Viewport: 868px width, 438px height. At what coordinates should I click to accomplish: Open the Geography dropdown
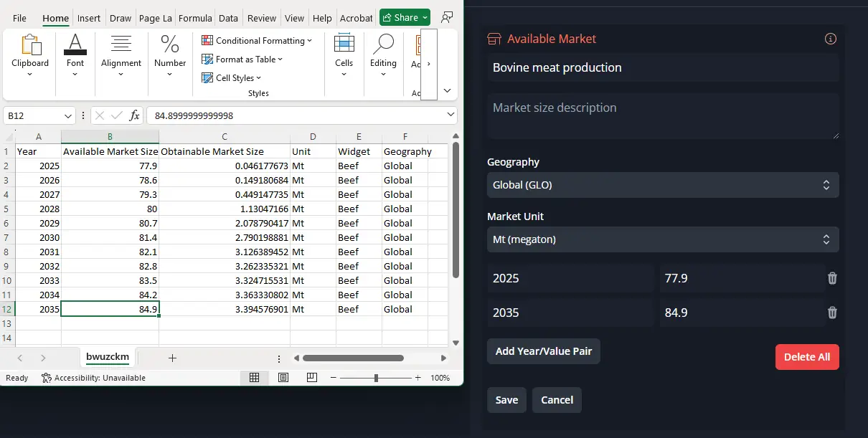(662, 185)
